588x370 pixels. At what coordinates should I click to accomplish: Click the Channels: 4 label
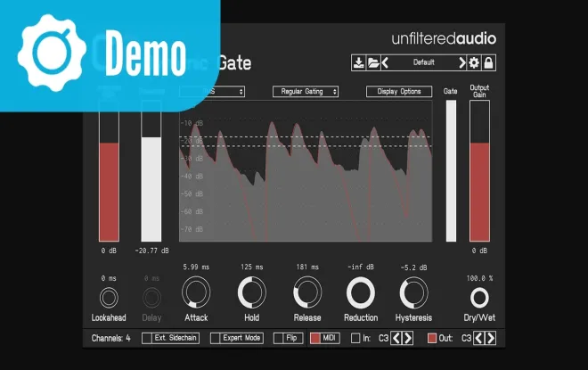[x=111, y=339]
